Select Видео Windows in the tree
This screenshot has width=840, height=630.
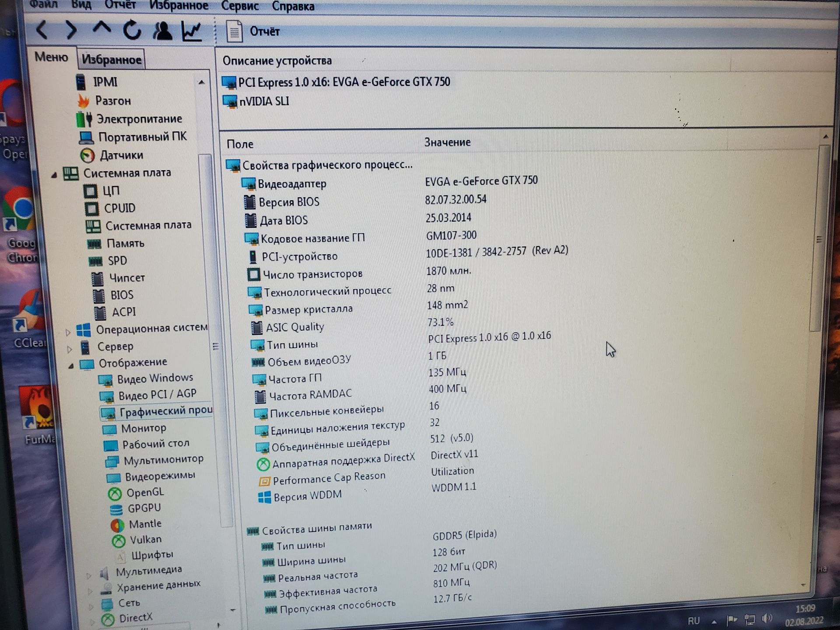click(146, 379)
